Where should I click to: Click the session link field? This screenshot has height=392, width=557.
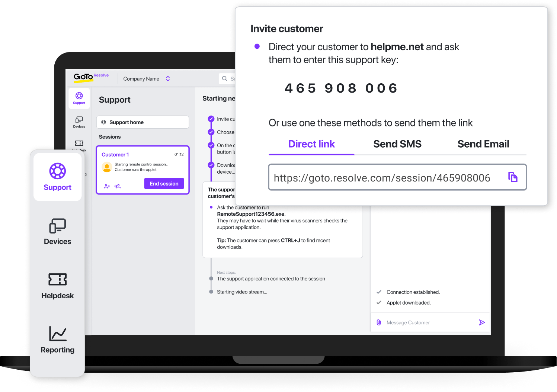coord(397,177)
